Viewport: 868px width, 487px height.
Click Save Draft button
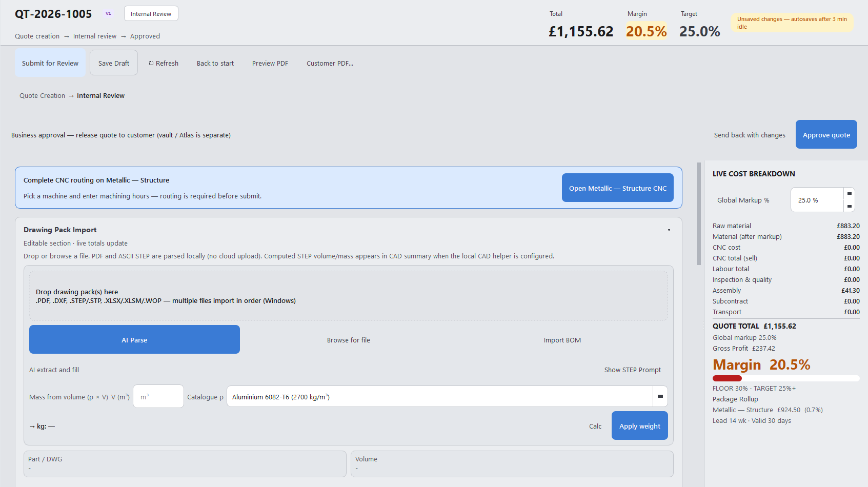pyautogui.click(x=114, y=63)
